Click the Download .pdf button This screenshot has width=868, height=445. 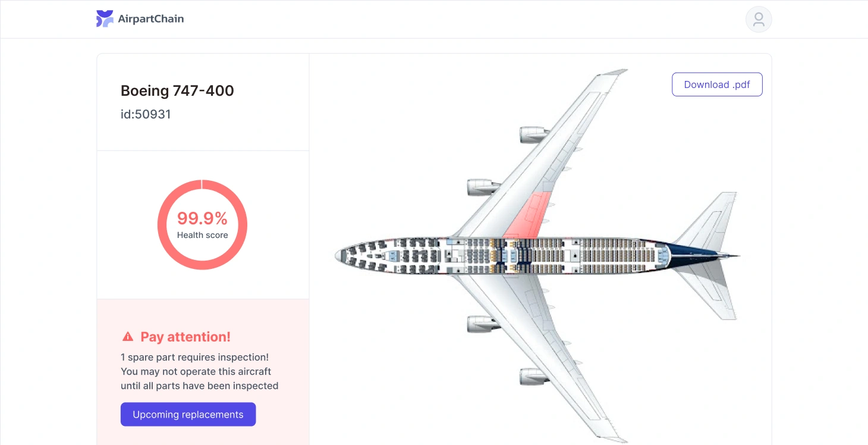pyautogui.click(x=717, y=84)
